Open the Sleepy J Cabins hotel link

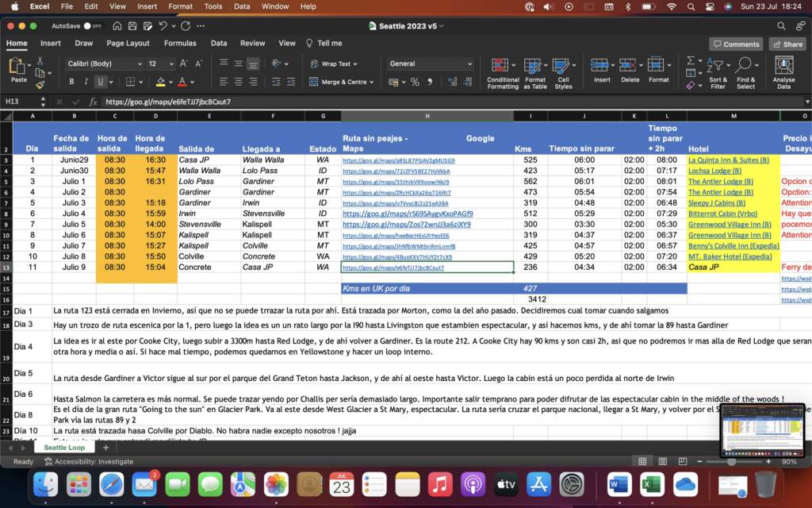[717, 202]
